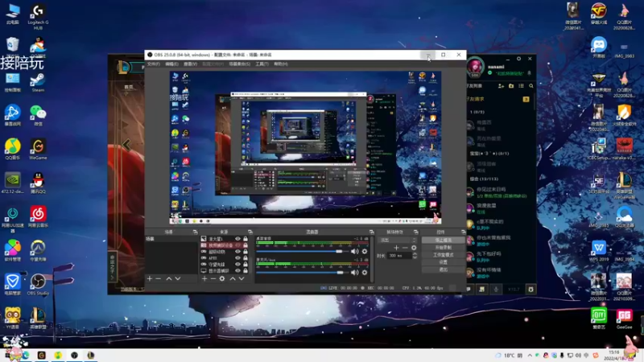Show hidden system tray icons chevron

[530, 355]
